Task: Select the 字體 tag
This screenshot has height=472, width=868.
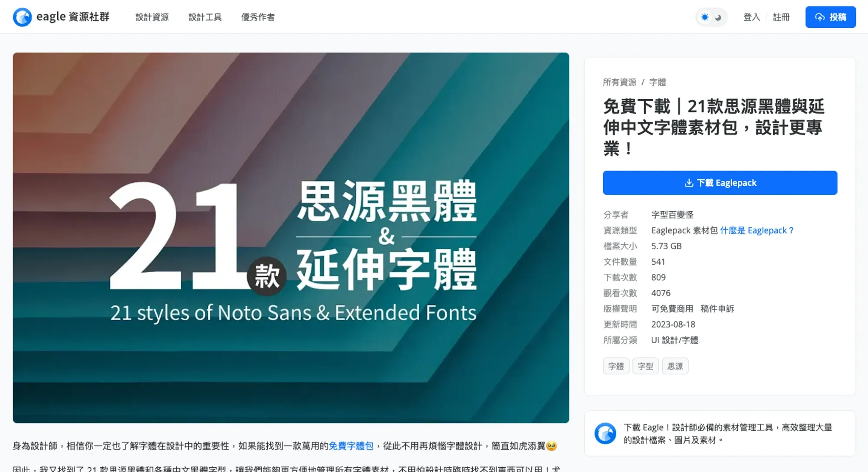Action: (x=616, y=366)
